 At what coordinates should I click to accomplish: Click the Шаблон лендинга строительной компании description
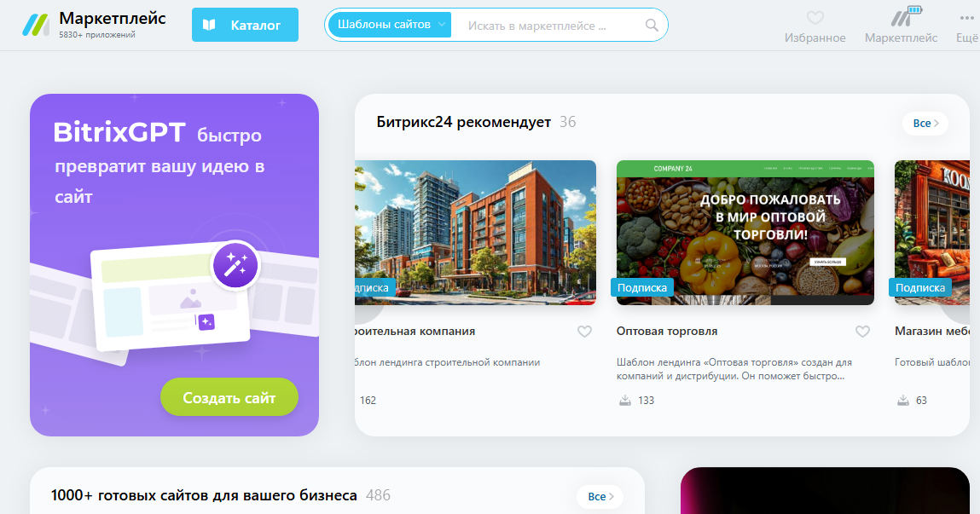coord(448,362)
